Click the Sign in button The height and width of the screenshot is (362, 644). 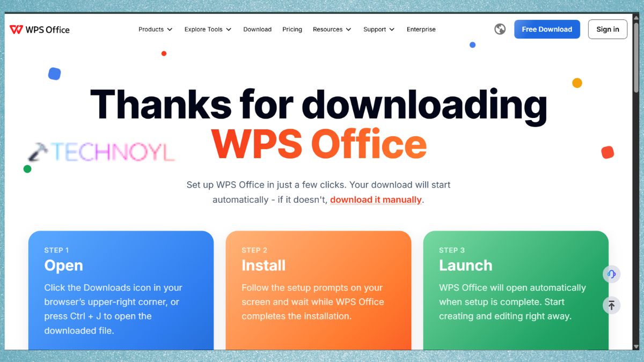click(608, 29)
